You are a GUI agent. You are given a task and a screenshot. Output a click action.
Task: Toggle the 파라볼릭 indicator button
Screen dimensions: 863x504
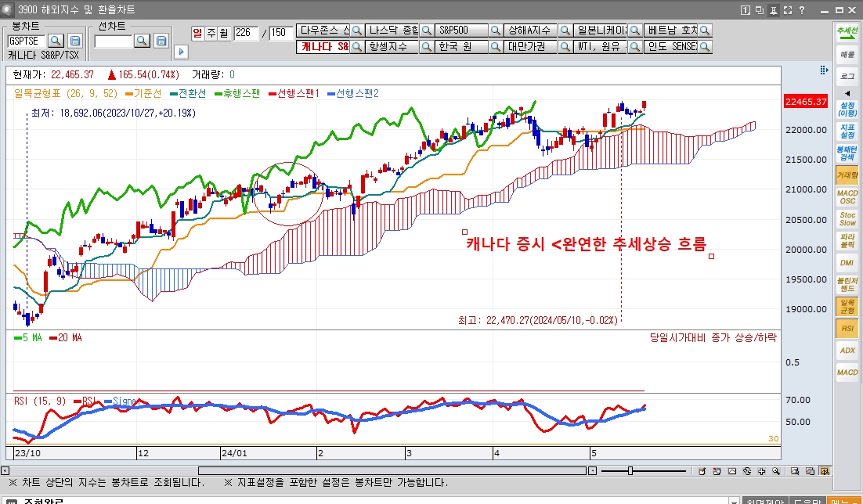[847, 241]
